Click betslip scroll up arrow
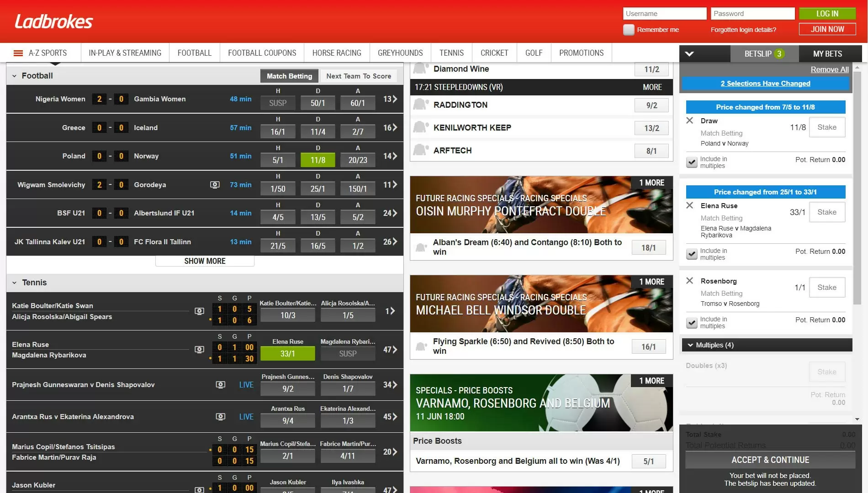This screenshot has width=868, height=493. click(857, 67)
